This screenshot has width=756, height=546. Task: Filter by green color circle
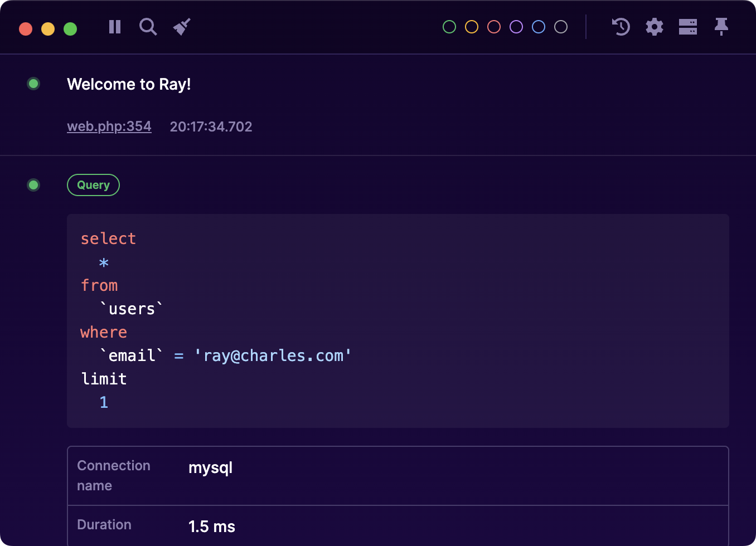[449, 27]
